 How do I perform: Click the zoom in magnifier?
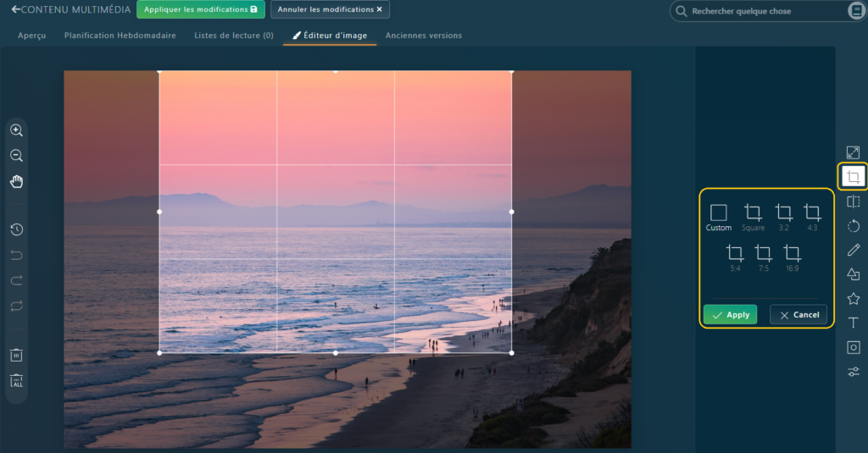16,130
